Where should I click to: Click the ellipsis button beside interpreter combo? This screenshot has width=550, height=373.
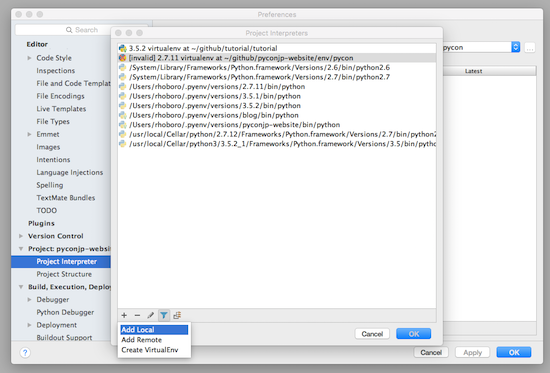(530, 47)
